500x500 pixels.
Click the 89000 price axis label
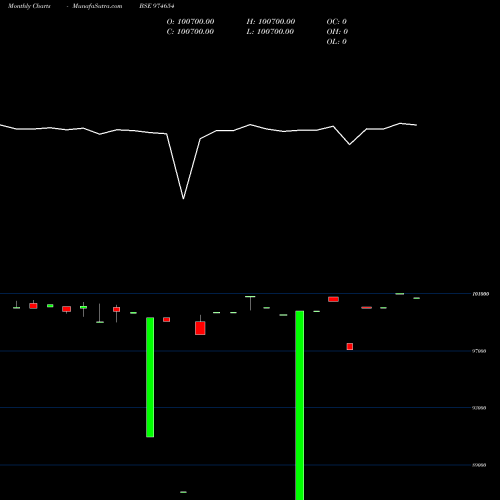pyautogui.click(x=480, y=465)
